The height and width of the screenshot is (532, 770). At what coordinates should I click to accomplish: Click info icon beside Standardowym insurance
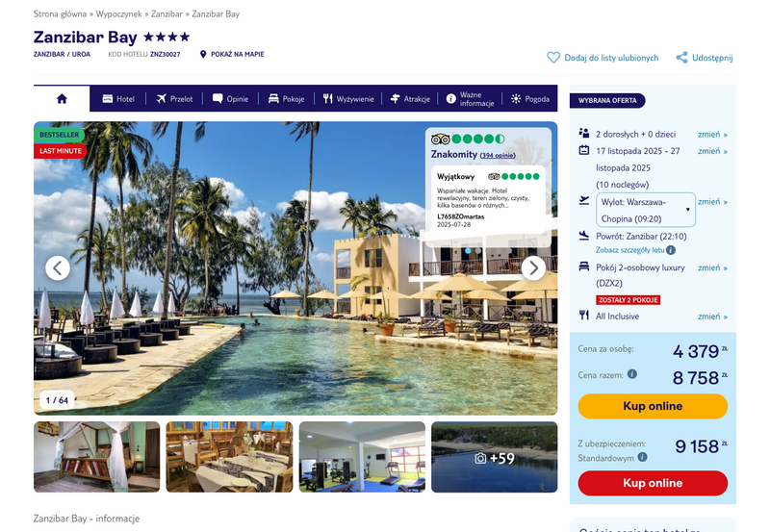pos(642,457)
